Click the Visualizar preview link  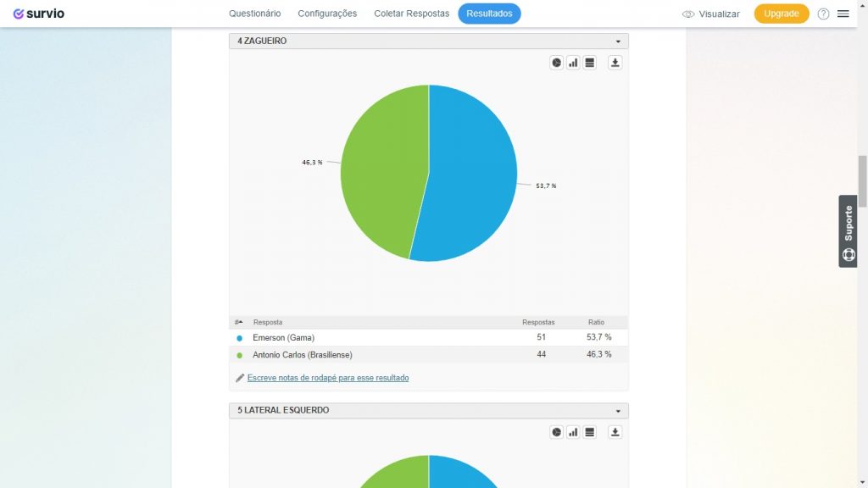[x=719, y=14]
